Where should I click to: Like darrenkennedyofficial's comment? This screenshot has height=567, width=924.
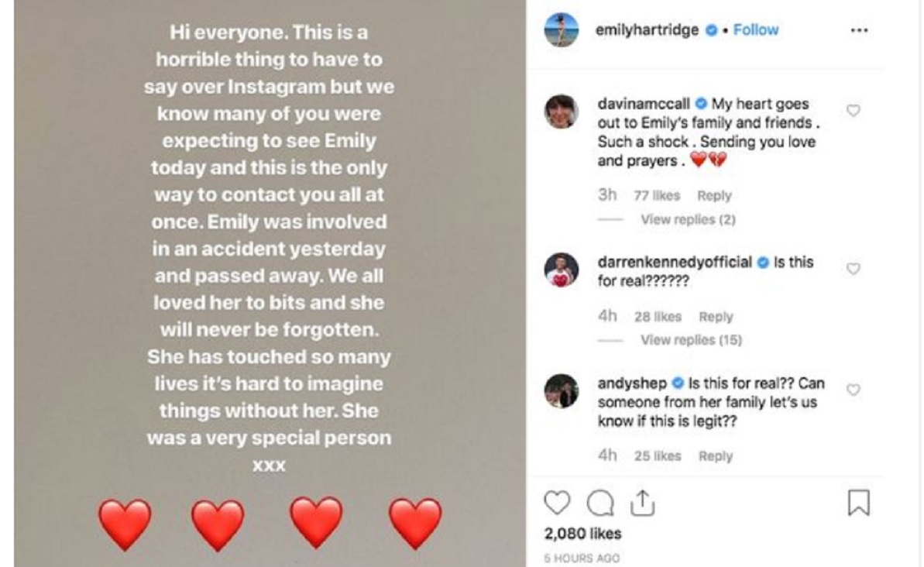click(853, 269)
